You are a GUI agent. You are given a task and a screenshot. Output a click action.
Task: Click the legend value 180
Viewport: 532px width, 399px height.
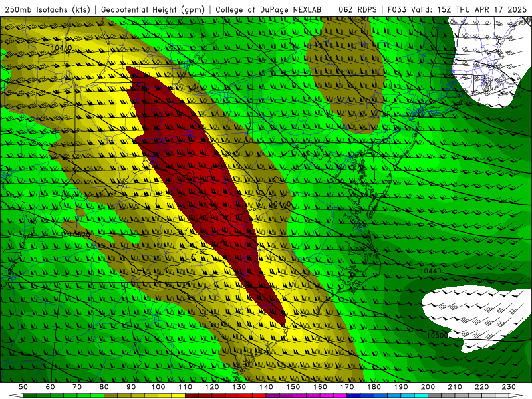(x=374, y=387)
